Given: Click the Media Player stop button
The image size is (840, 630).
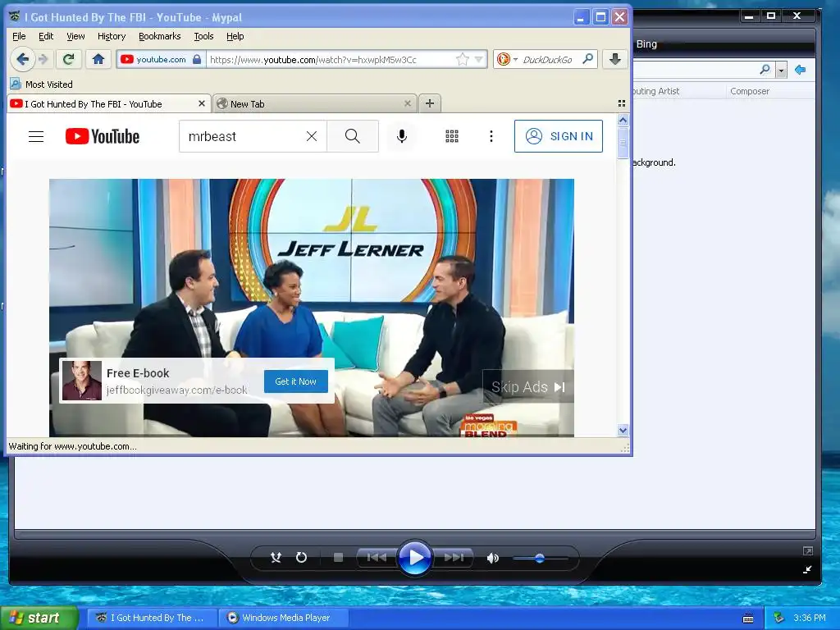Looking at the screenshot, I should pos(338,558).
